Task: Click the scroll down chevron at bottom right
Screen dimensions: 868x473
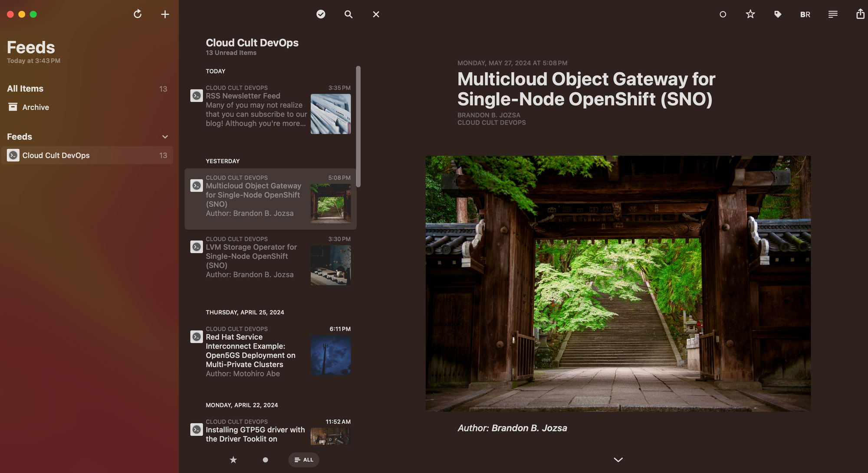Action: pyautogui.click(x=618, y=460)
